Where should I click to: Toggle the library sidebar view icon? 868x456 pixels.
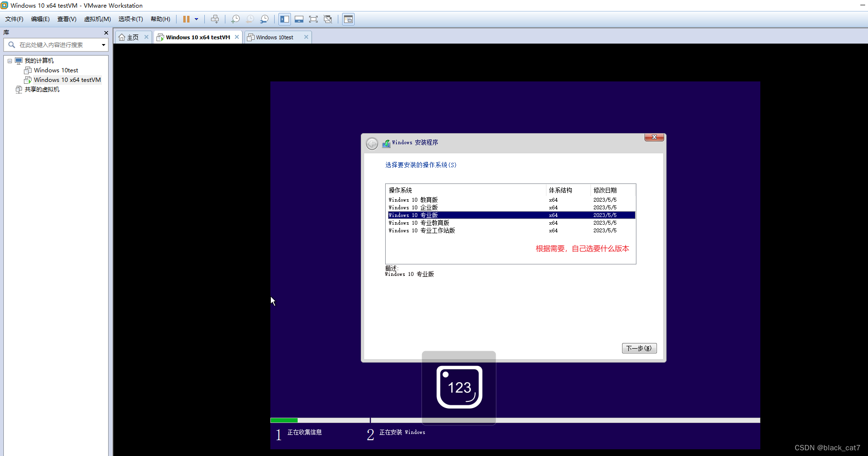(285, 19)
